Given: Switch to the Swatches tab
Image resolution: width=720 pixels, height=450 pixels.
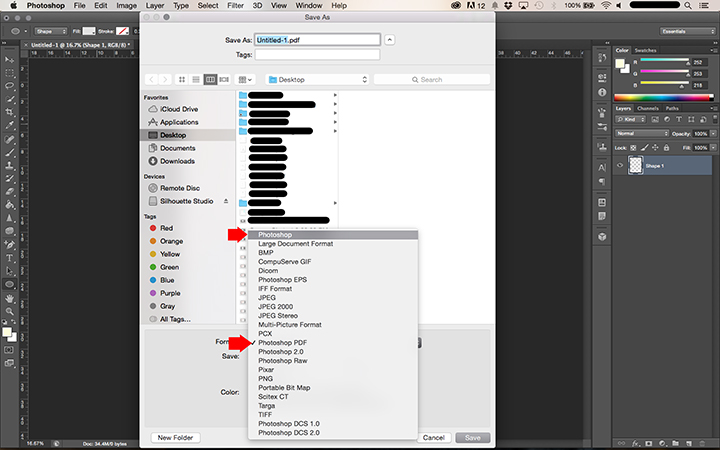Looking at the screenshot, I should (645, 51).
